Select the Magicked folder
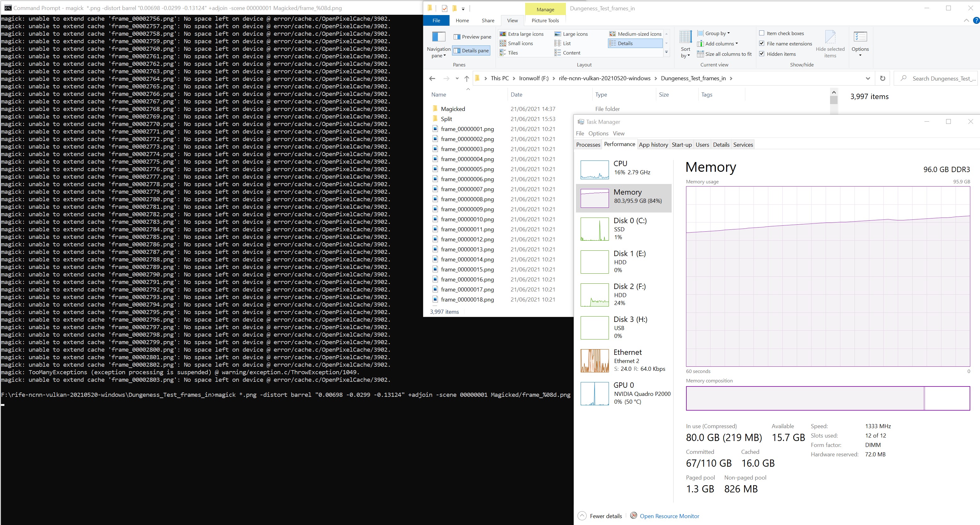This screenshot has height=525, width=980. click(453, 109)
